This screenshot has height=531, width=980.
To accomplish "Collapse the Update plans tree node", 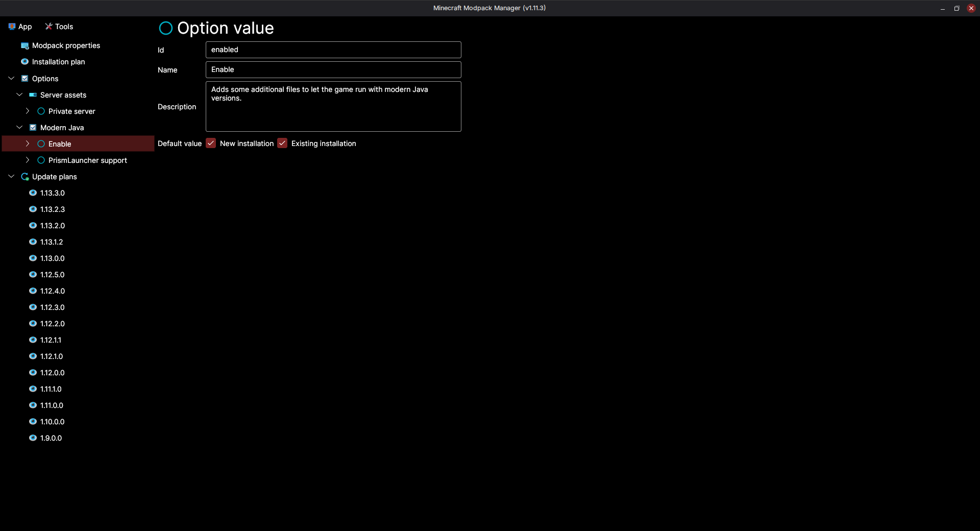I will pyautogui.click(x=11, y=177).
